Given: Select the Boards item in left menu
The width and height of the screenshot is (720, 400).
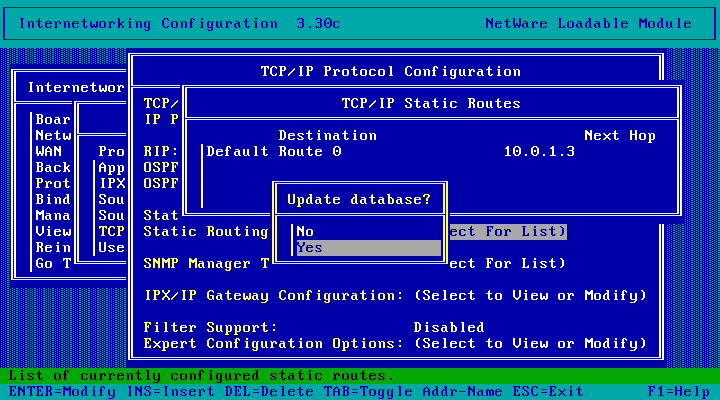Looking at the screenshot, I should [53, 119].
